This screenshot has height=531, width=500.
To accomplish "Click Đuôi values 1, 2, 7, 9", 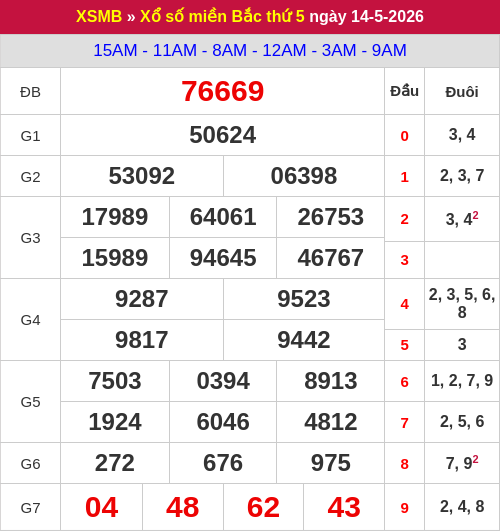I will point(462,381).
